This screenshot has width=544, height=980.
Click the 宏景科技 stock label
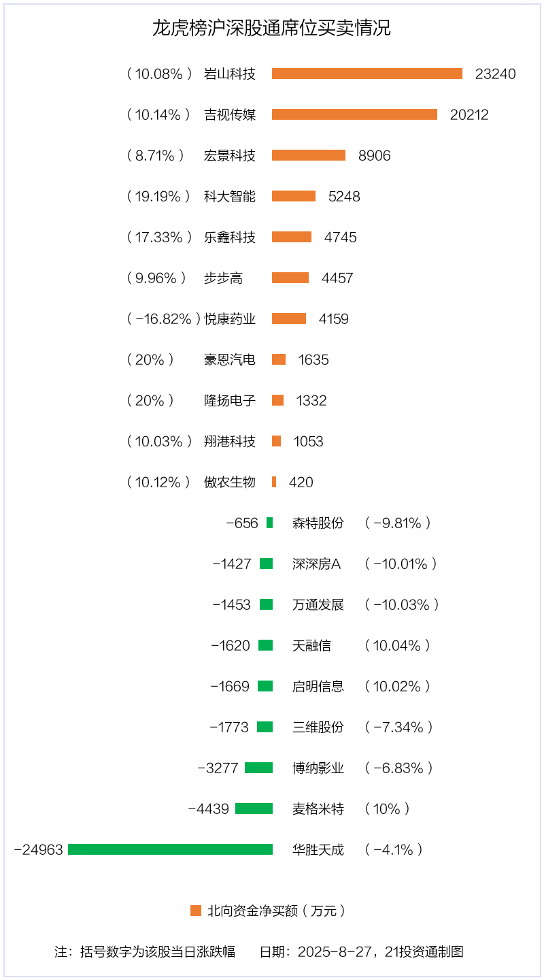tap(230, 155)
